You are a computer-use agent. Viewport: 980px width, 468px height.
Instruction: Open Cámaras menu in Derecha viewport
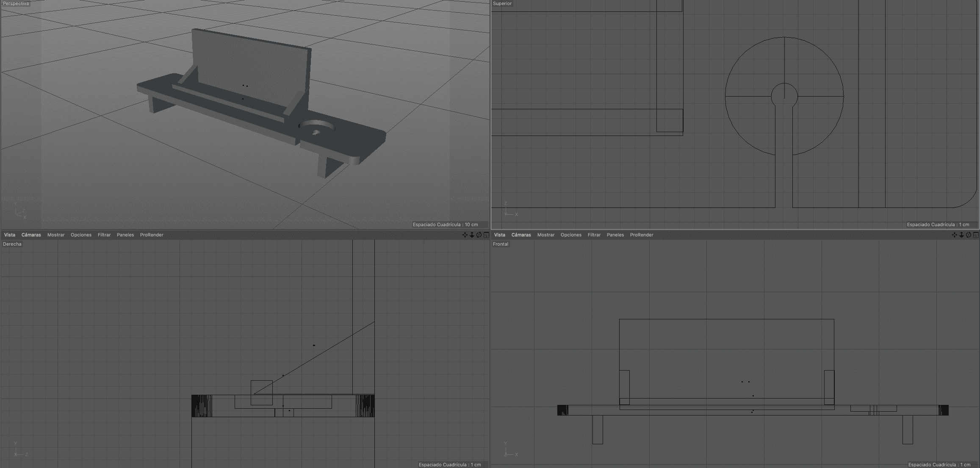coord(31,235)
